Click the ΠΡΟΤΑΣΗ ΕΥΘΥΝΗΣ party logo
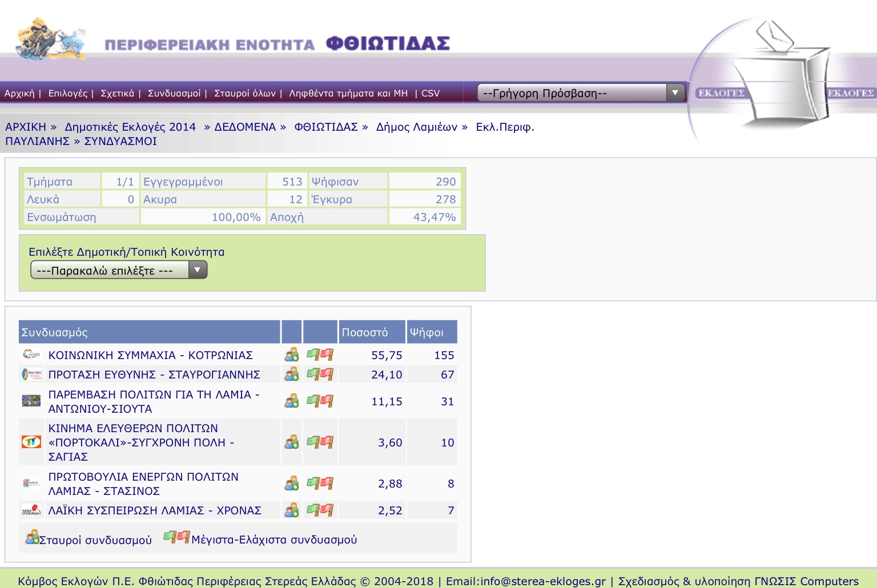 (x=31, y=374)
